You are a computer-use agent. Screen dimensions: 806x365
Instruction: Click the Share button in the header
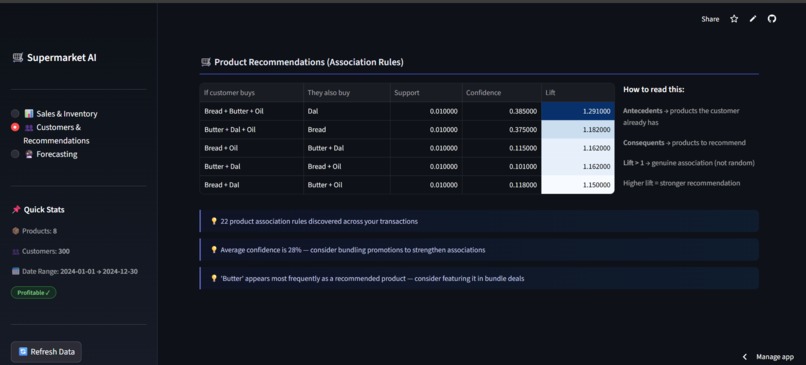(710, 19)
